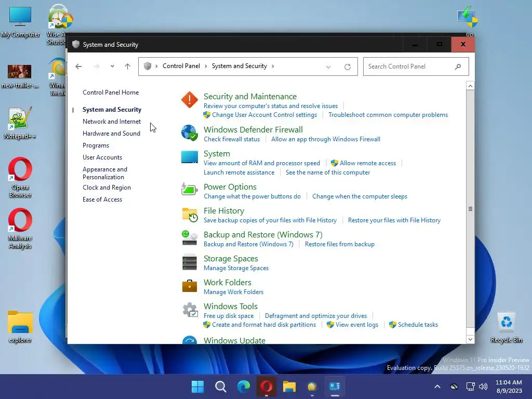532x399 pixels.
Task: Go to Appearance and Personalization category
Action: click(105, 173)
